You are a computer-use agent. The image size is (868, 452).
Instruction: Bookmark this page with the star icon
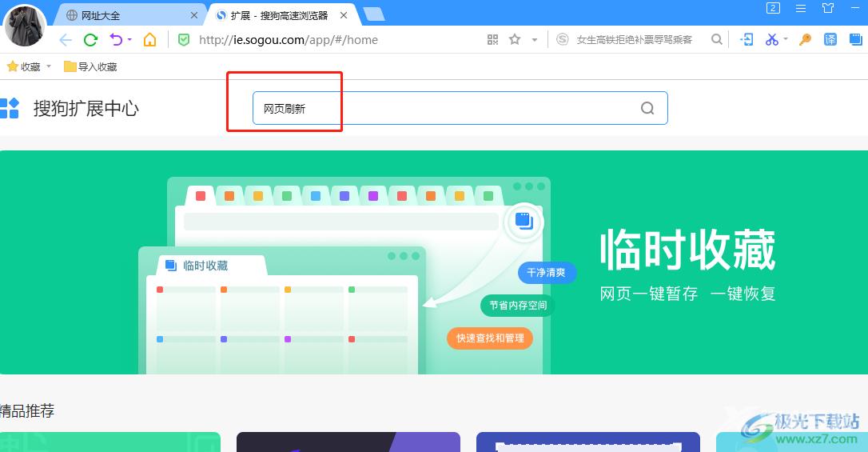[x=515, y=39]
